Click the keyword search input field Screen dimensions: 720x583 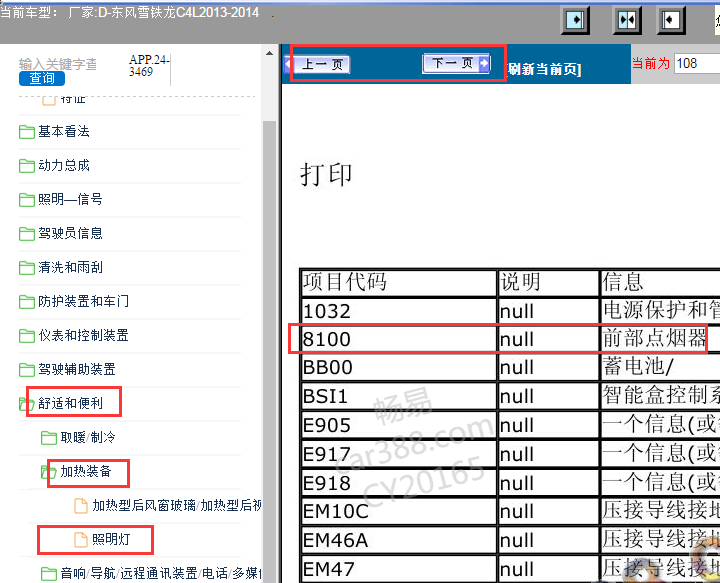coord(58,64)
